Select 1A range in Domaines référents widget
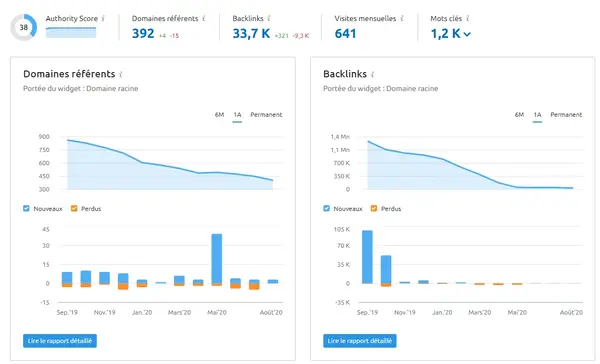Image resolution: width=600 pixels, height=364 pixels. [x=237, y=115]
